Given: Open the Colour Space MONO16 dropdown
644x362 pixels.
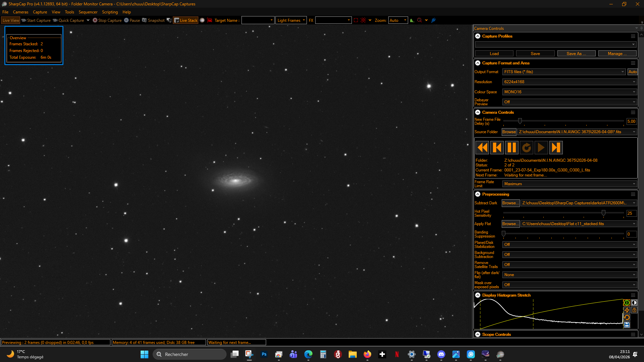Looking at the screenshot, I should coord(569,92).
